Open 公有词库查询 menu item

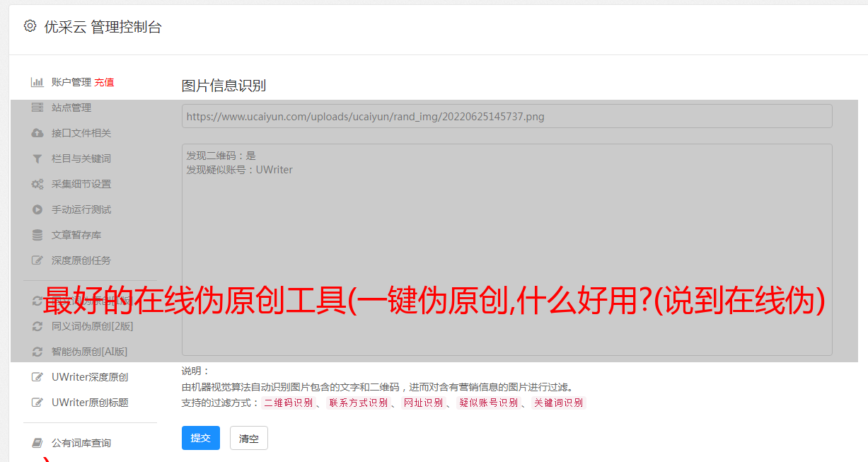(x=81, y=443)
